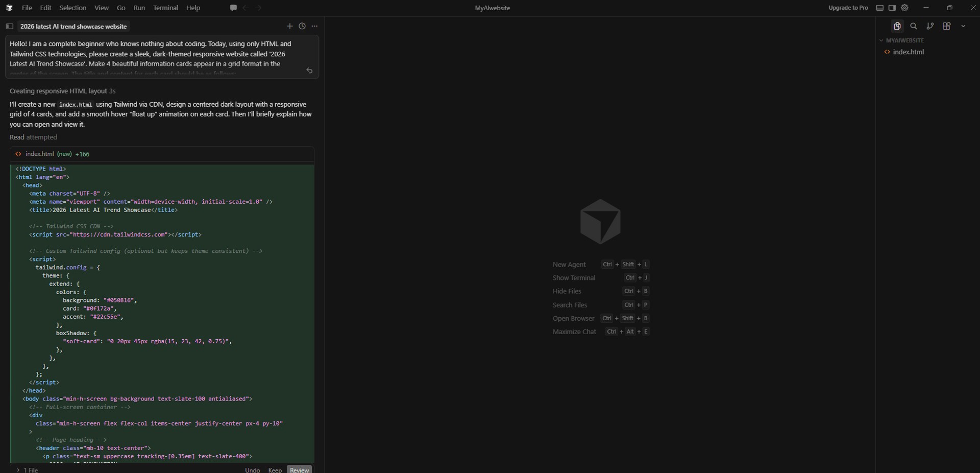The width and height of the screenshot is (980, 473).
Task: Open the Source Control branch icon
Action: pos(930,26)
